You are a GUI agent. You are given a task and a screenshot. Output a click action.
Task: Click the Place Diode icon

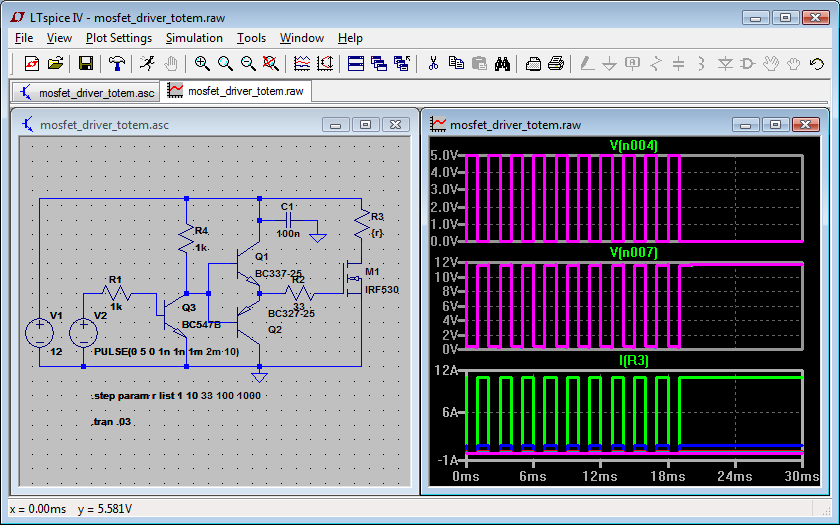[x=725, y=64]
